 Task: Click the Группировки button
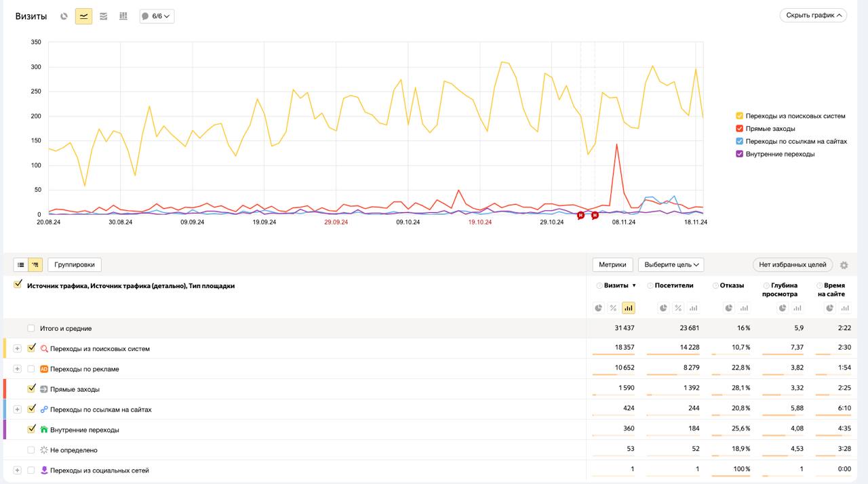coord(75,264)
